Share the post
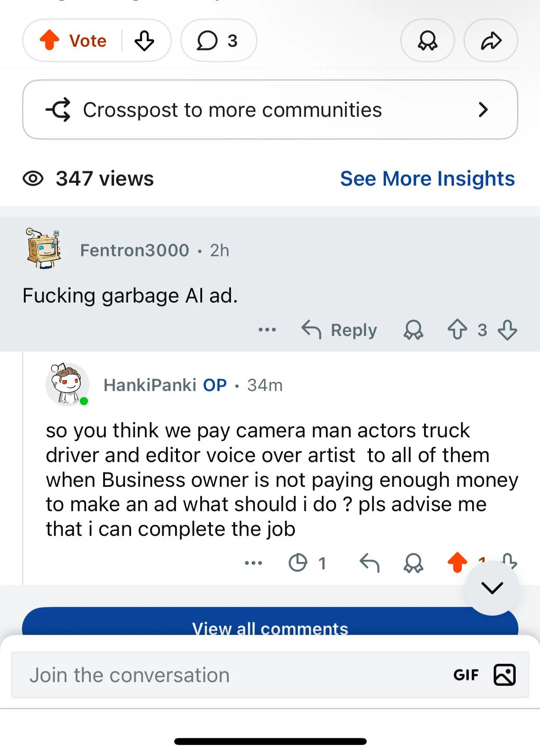This screenshot has height=756, width=540. pos(491,40)
